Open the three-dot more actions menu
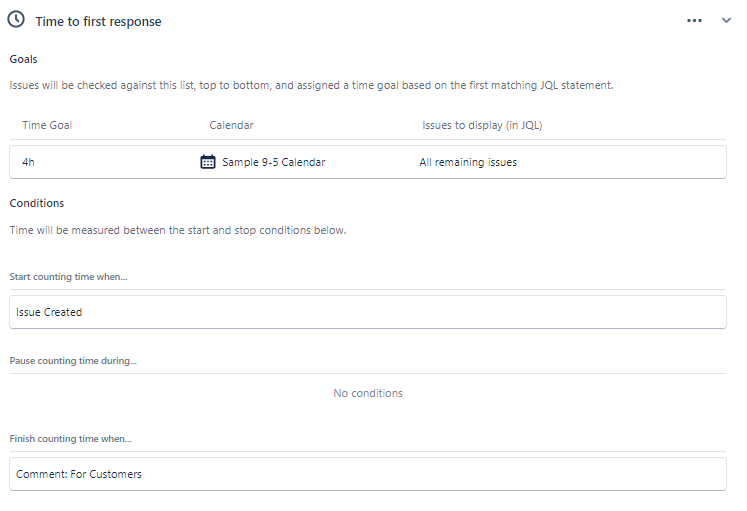 tap(694, 20)
